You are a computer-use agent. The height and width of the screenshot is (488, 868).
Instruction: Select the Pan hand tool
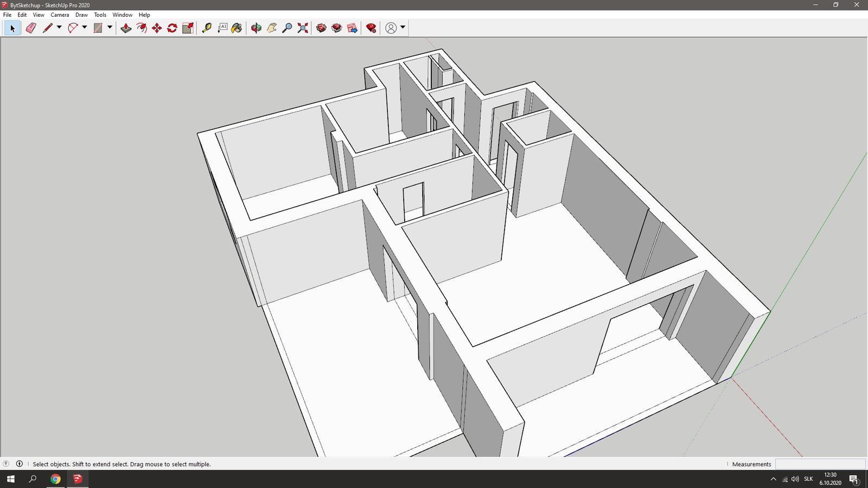[x=272, y=28]
